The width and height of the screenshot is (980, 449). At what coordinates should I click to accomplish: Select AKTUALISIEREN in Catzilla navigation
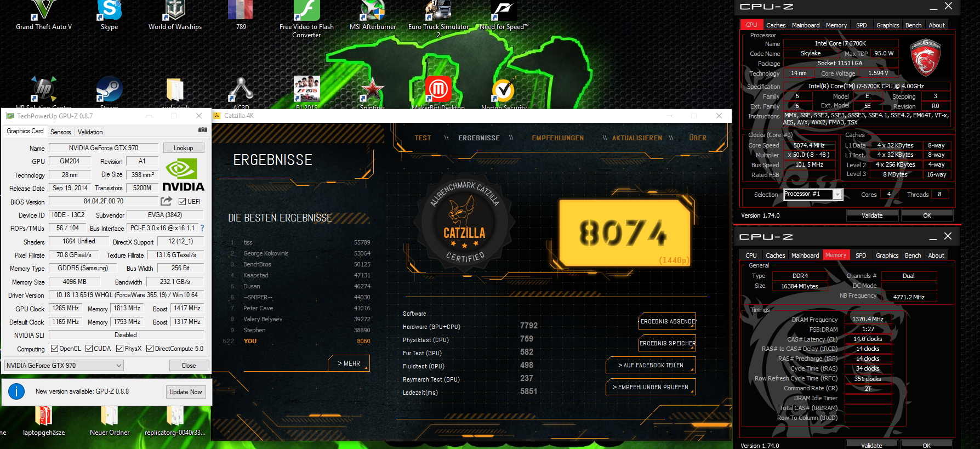[637, 138]
